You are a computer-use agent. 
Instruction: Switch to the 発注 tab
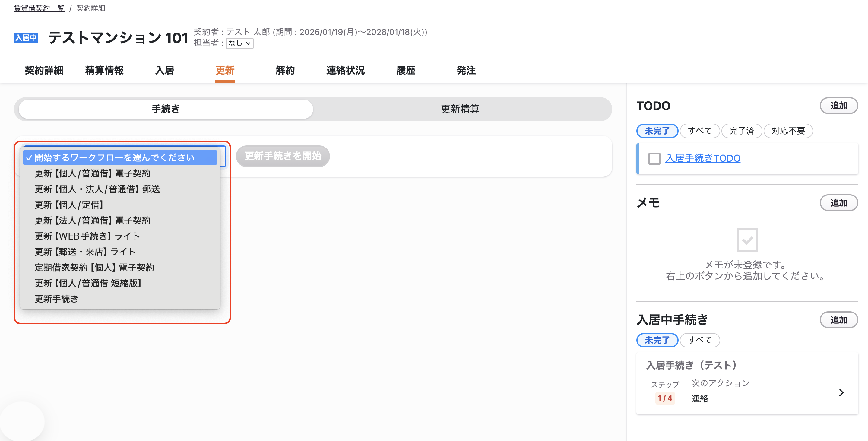click(x=466, y=70)
